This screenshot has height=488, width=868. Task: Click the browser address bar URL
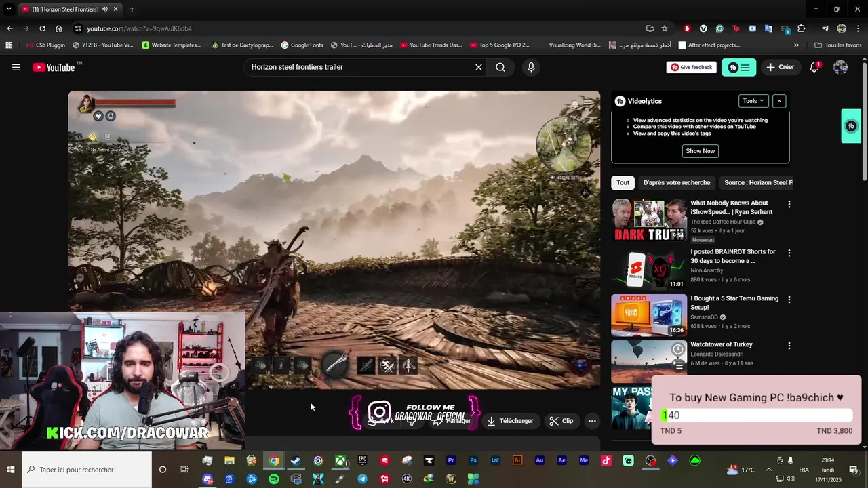139,28
